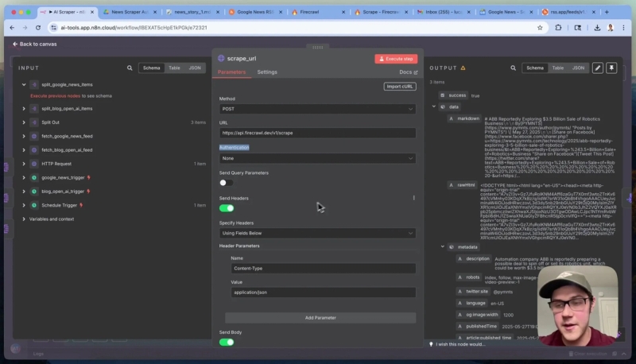
Task: Toggle Send Headers switch off
Action: tap(227, 208)
